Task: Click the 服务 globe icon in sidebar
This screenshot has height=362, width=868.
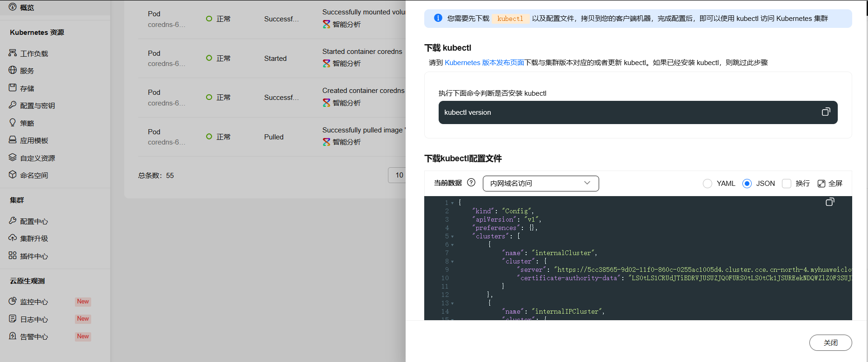Action: (13, 70)
